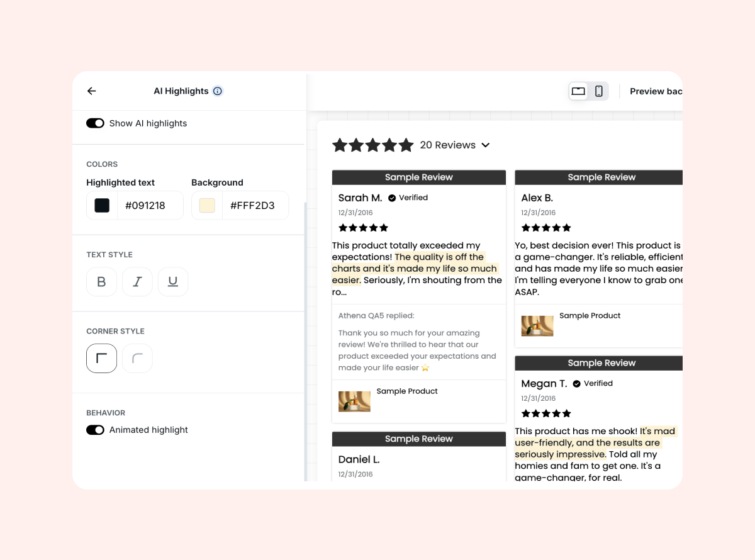Switch to mobile preview icon
Viewport: 755px width, 560px height.
coord(599,91)
